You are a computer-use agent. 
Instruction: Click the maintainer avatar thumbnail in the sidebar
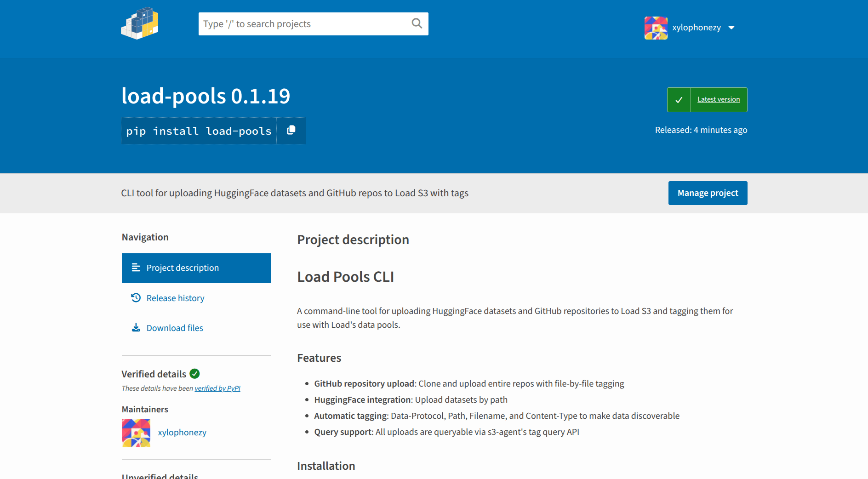[136, 433]
